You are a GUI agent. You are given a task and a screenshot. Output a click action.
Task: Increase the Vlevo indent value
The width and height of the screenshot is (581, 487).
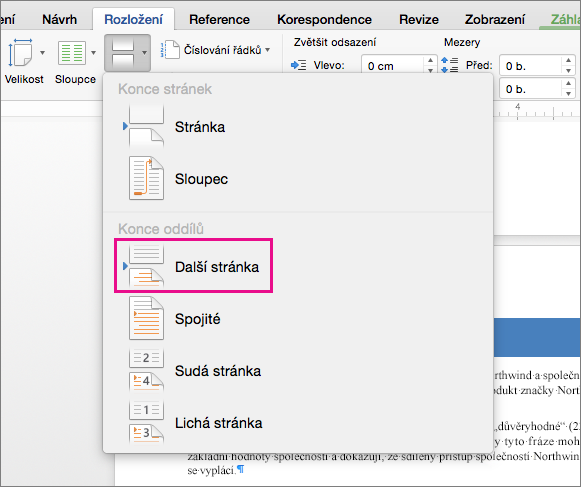[x=430, y=60]
